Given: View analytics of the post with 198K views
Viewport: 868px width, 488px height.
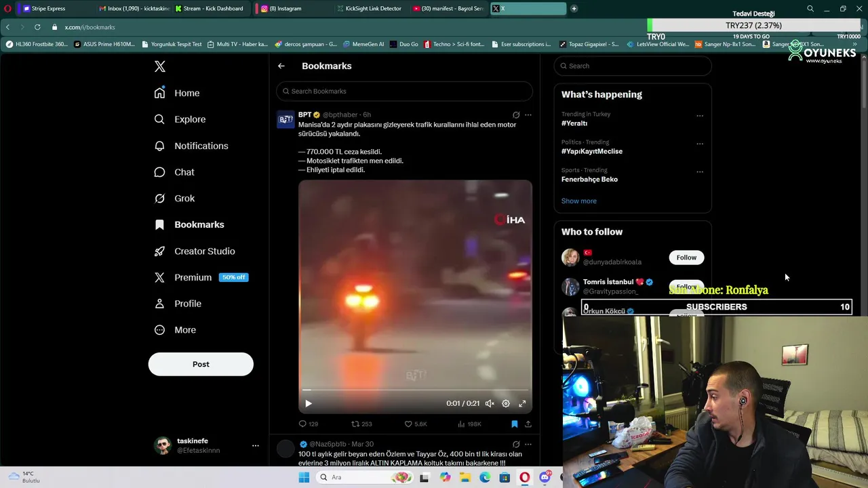Looking at the screenshot, I should click(x=469, y=424).
